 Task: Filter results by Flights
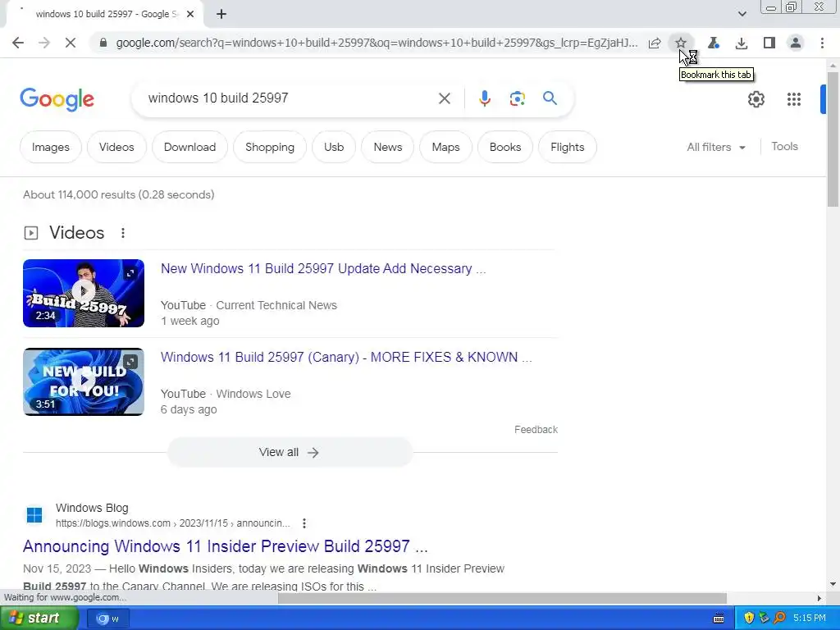[568, 147]
